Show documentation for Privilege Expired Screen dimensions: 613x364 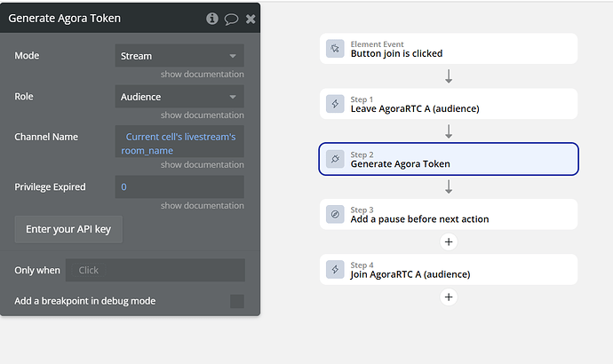pos(203,205)
